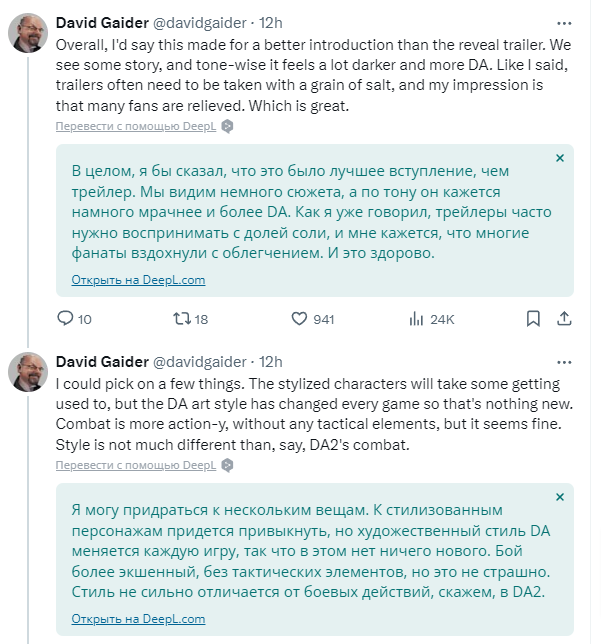Open David Gaider's avatar on second tweet
This screenshot has height=644, width=601.
[x=27, y=371]
